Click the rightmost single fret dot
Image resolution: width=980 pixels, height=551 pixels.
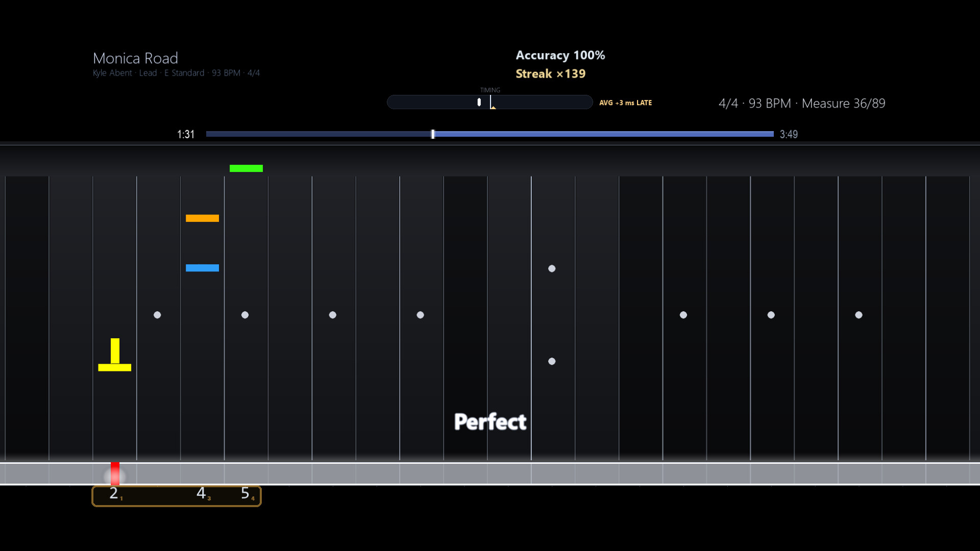click(859, 315)
